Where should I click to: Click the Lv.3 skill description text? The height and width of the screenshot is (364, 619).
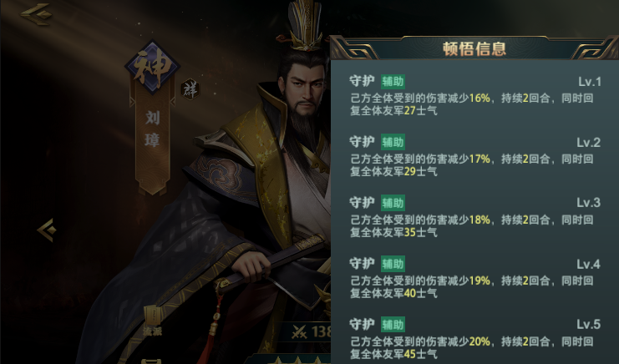pyautogui.click(x=472, y=226)
